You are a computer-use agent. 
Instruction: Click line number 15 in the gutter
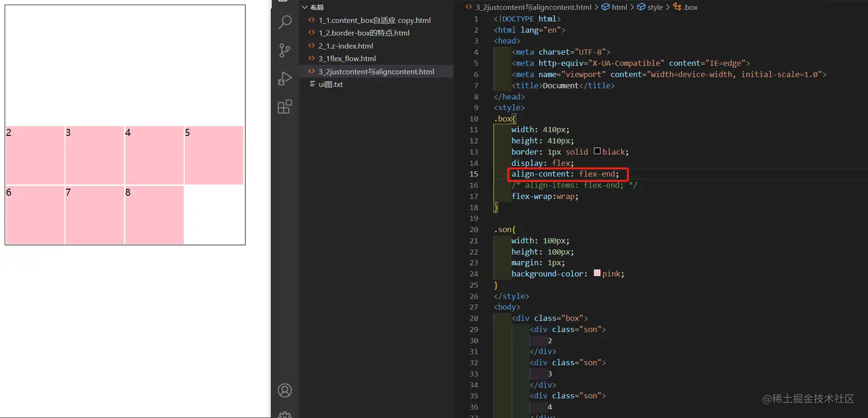pyautogui.click(x=474, y=174)
